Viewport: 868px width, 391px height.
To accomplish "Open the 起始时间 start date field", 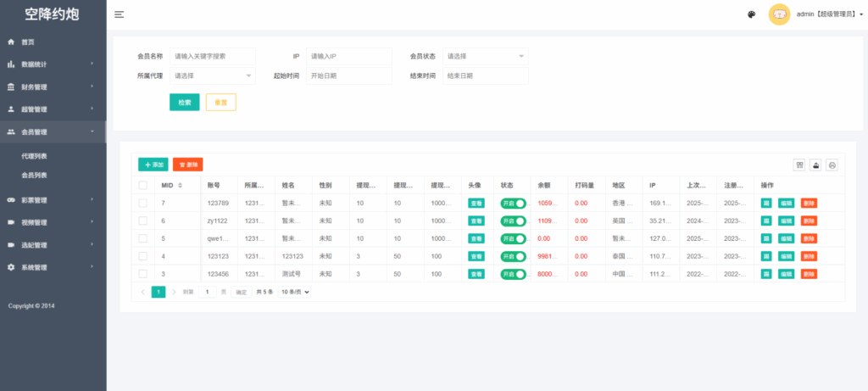I will 348,75.
